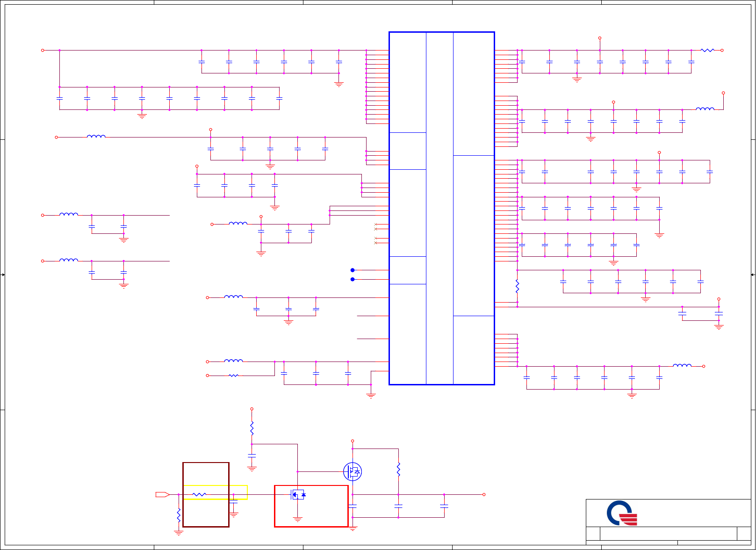
Task: Click the terminal circle at the top-left rail start
Action: click(x=43, y=50)
